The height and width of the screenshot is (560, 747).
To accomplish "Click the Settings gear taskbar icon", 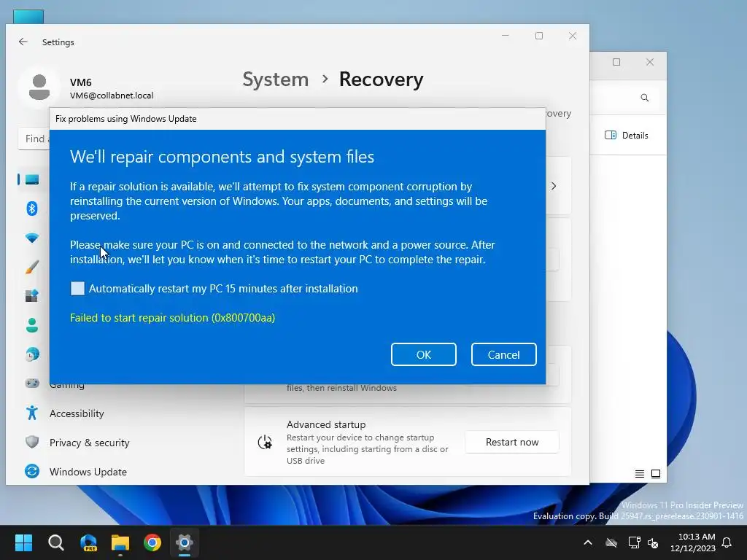I will click(185, 542).
